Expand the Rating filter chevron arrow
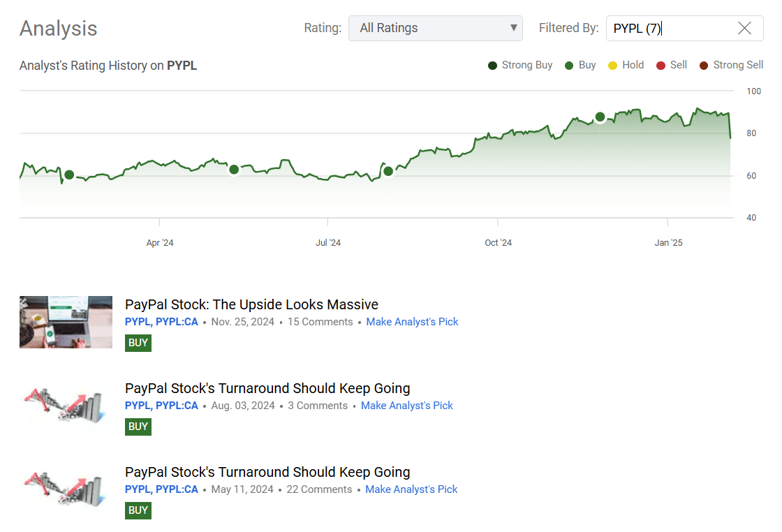Viewport: 782px width, 532px height. [x=513, y=28]
